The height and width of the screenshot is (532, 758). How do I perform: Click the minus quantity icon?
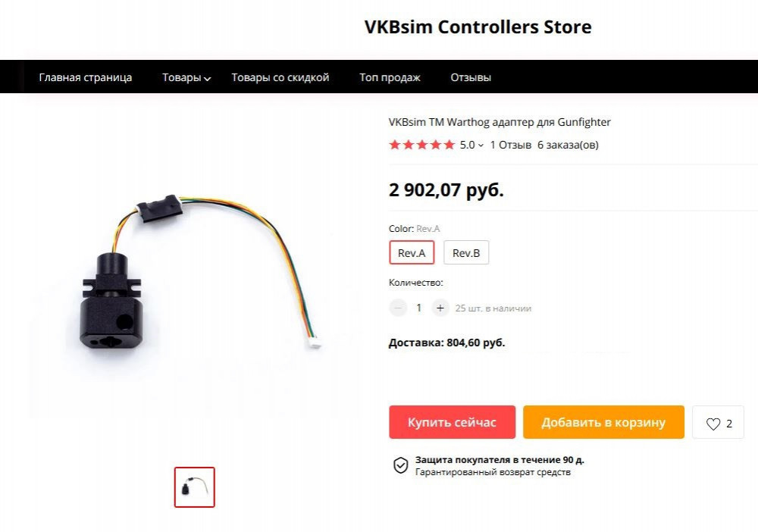pyautogui.click(x=399, y=308)
